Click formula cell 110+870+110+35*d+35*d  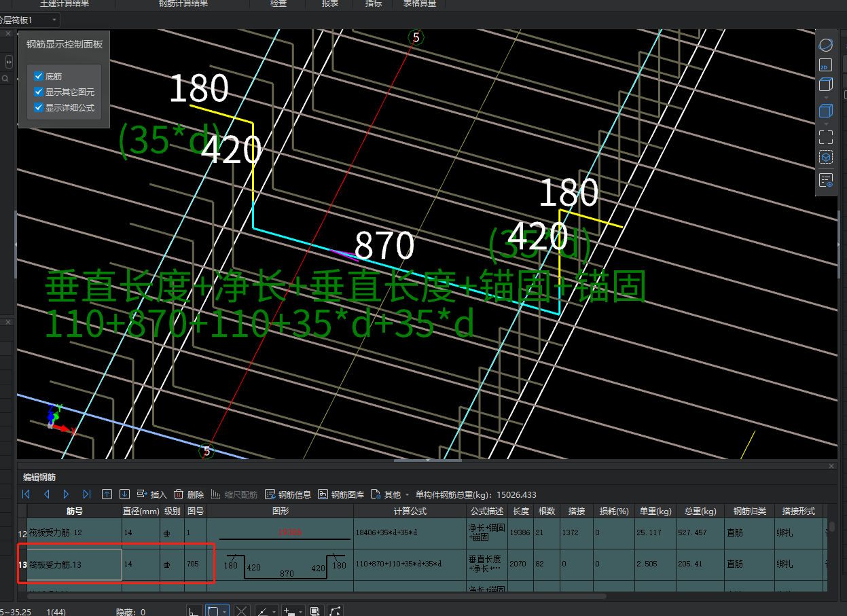[410, 564]
